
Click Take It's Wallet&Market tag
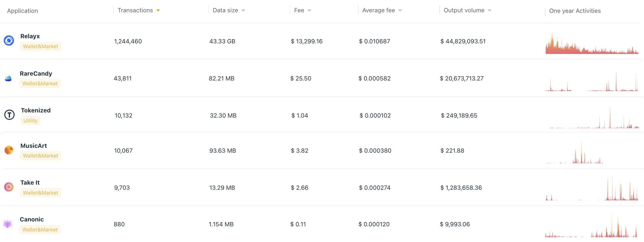tap(41, 193)
